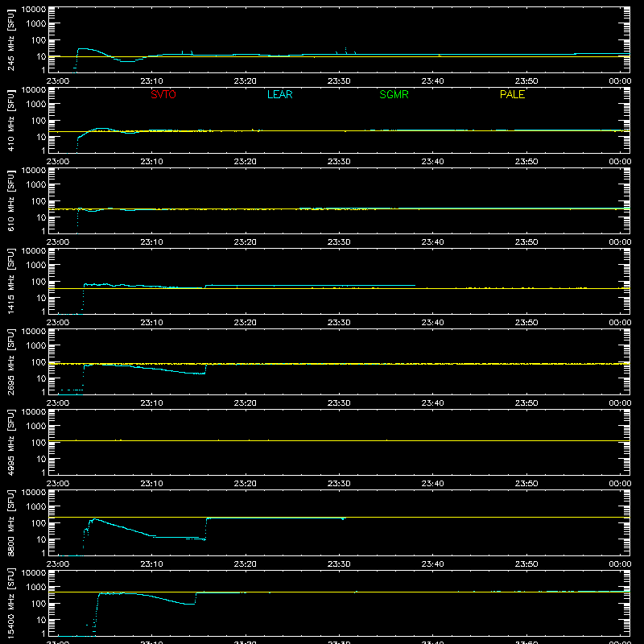
Task: Select the 8800 MHz [SFU] axis label
Action: (x=10, y=523)
